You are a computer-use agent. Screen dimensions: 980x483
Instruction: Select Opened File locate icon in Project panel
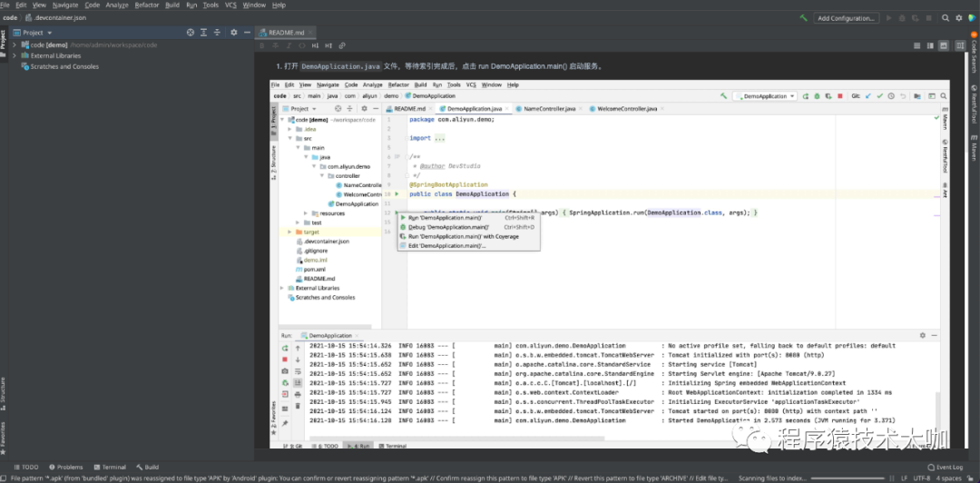tap(191, 33)
